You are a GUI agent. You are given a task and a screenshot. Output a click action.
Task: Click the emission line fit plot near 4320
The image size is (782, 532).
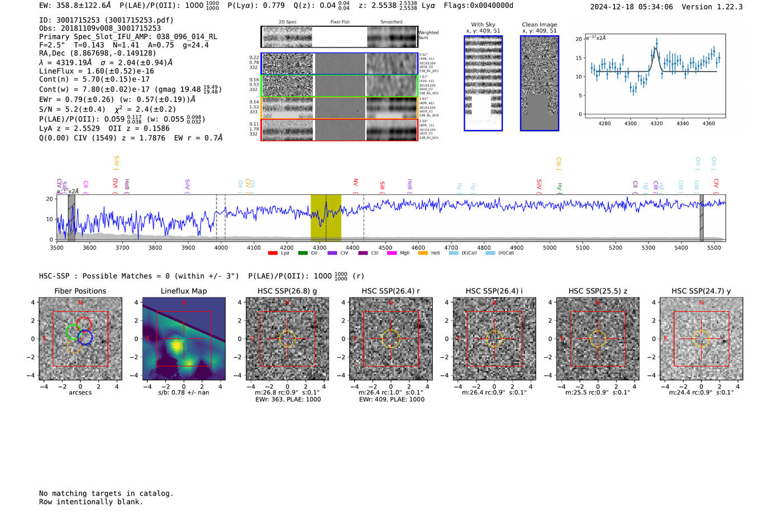(655, 76)
